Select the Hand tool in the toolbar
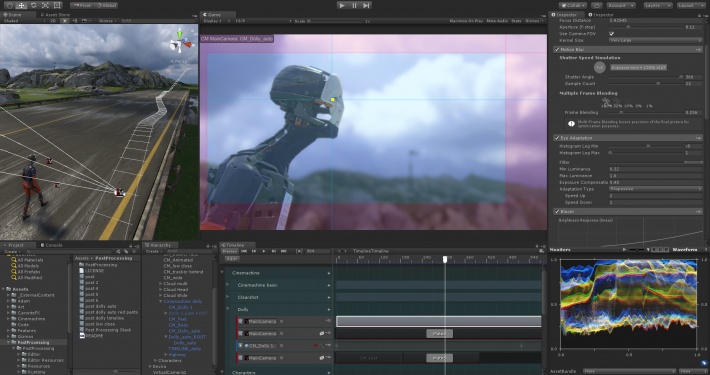 10,5
